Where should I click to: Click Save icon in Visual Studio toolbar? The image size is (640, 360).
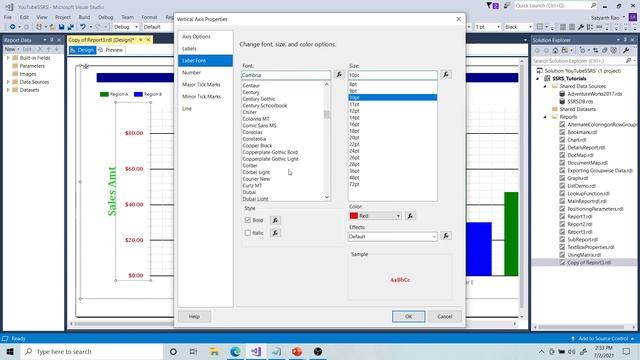click(61, 27)
